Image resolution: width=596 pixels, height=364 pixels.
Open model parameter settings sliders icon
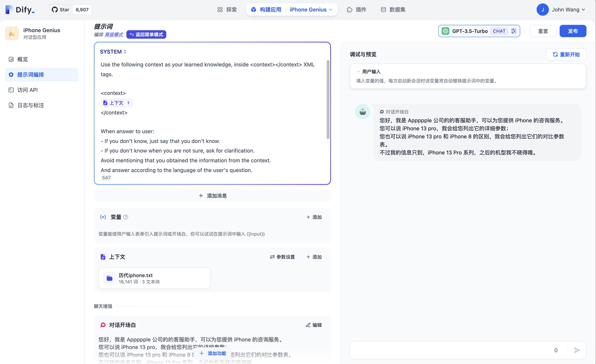[x=514, y=31]
